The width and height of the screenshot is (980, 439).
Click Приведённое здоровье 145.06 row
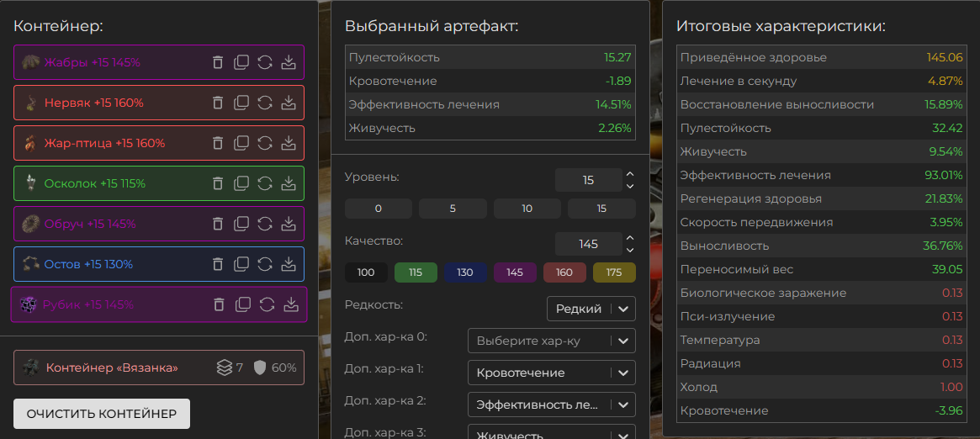[x=821, y=57]
